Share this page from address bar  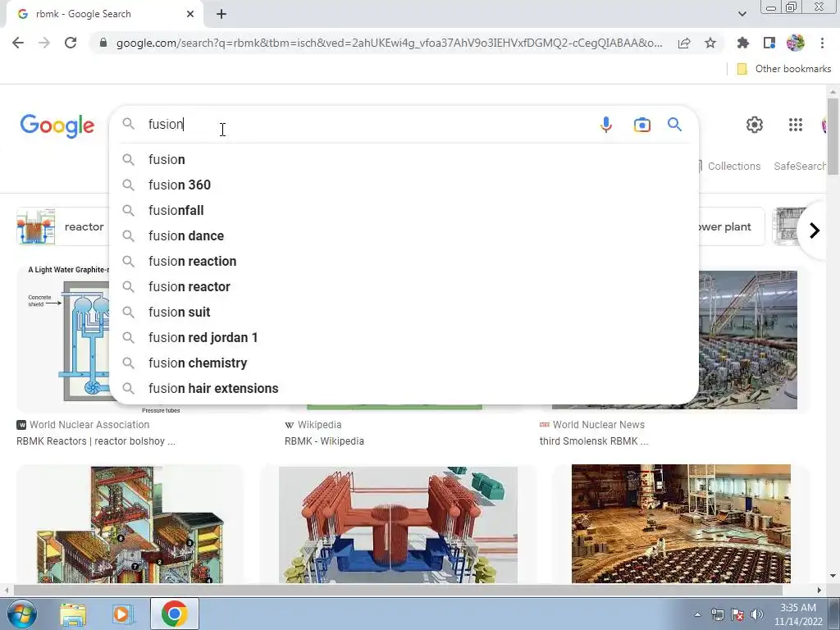tap(684, 43)
